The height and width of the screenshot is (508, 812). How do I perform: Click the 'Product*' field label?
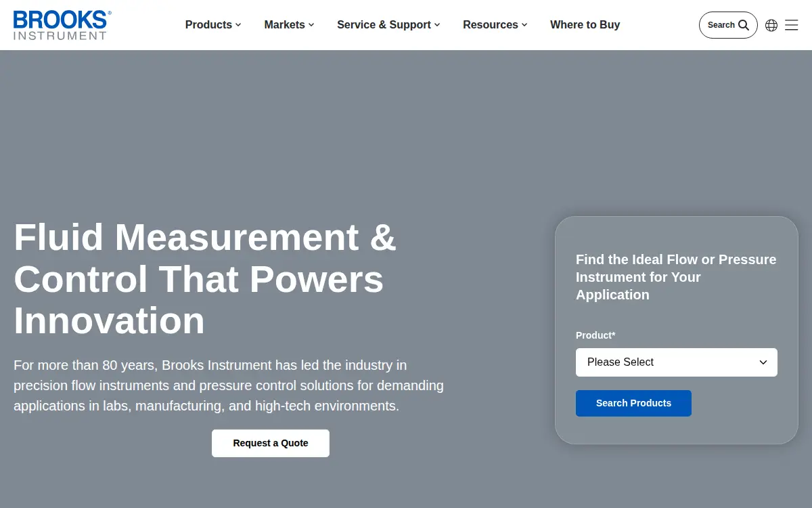pyautogui.click(x=595, y=335)
